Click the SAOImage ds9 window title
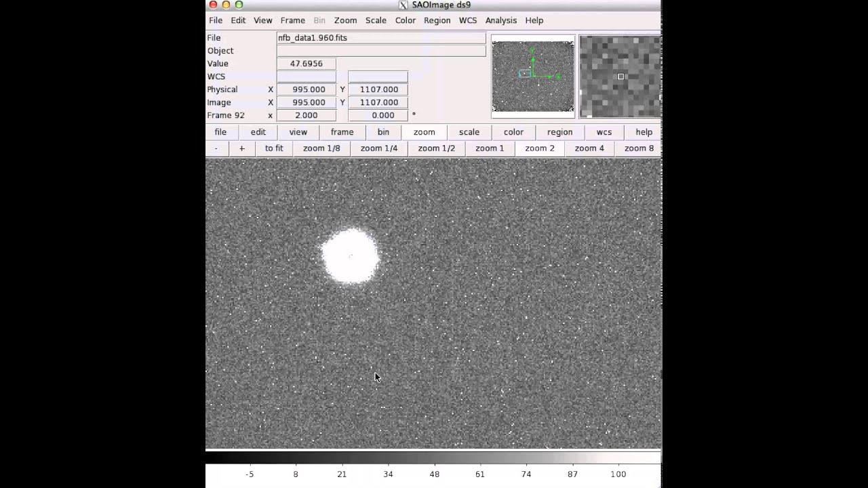The height and width of the screenshot is (488, 868). click(441, 5)
